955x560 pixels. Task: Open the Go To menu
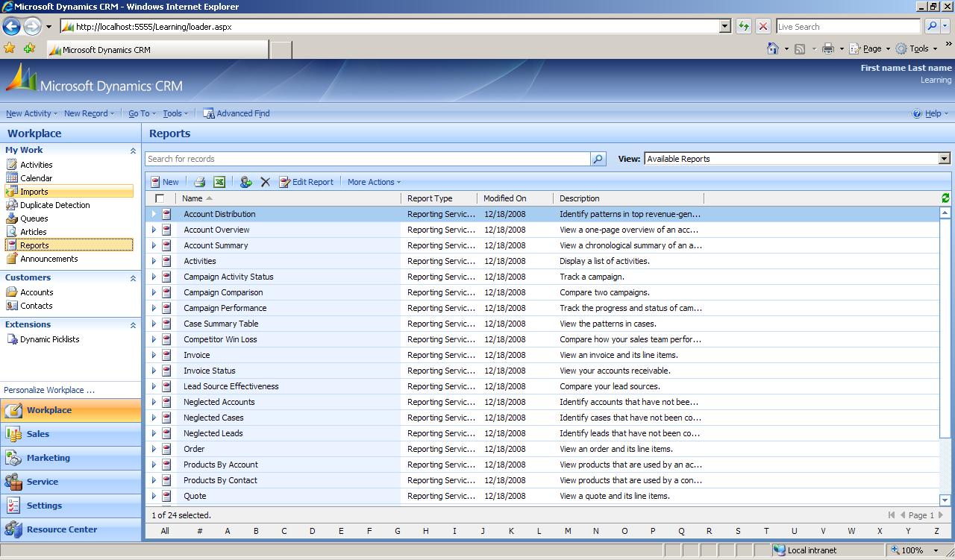click(142, 113)
